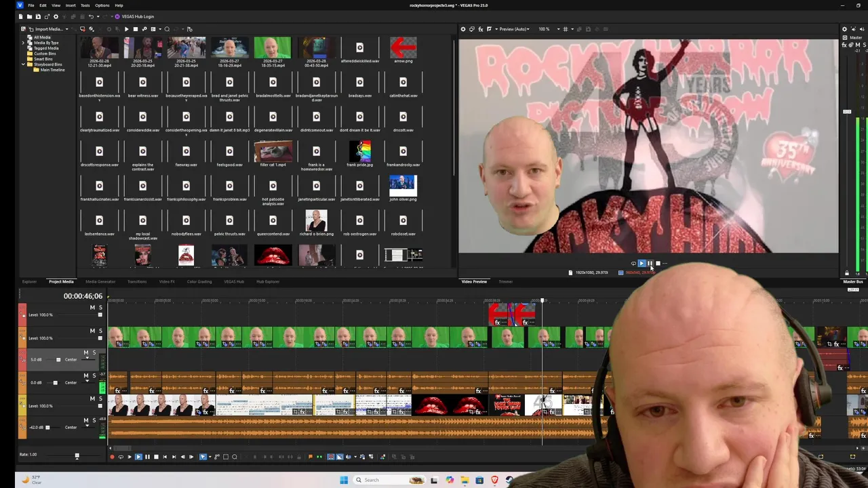Start media preview in Project Media toolbar

126,29
